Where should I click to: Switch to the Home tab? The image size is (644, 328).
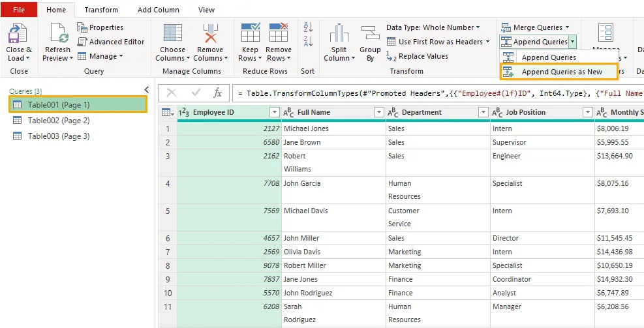[56, 10]
